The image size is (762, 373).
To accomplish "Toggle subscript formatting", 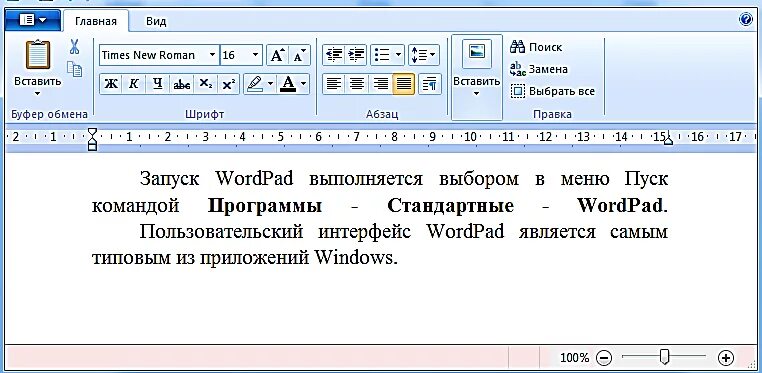I will coord(206,84).
